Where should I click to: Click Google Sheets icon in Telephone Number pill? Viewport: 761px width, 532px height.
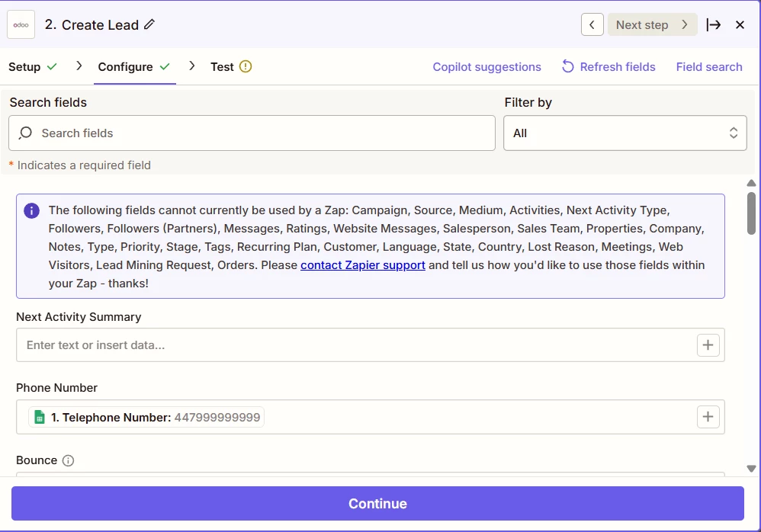(40, 417)
